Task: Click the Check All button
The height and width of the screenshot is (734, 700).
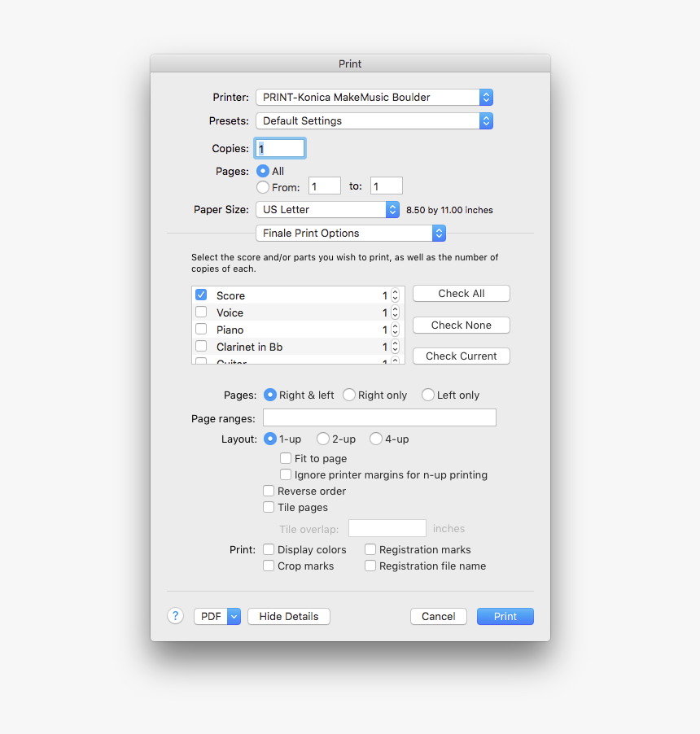Action: pos(461,293)
